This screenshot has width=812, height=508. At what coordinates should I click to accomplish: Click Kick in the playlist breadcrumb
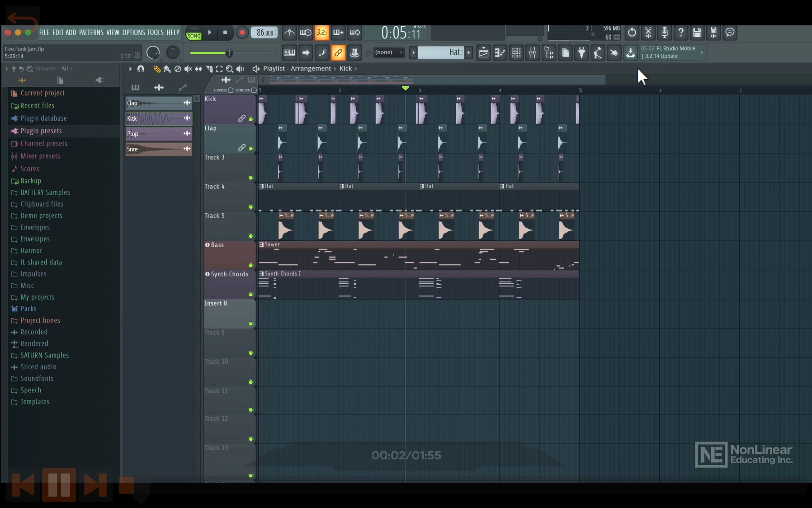[x=346, y=69]
